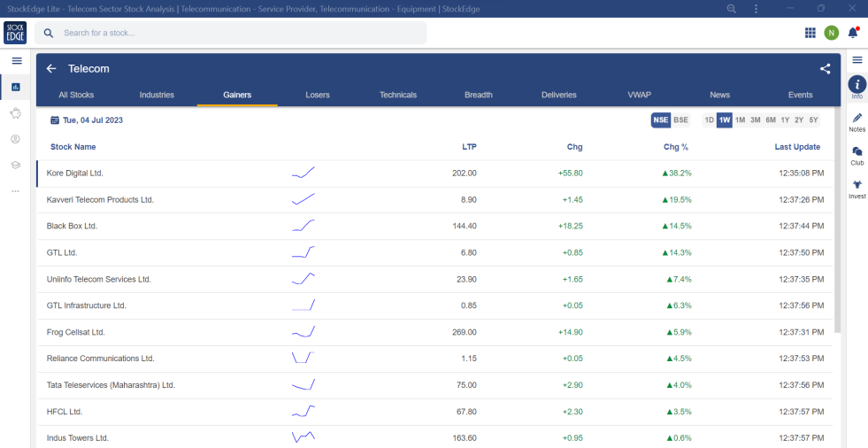Click the back arrow next to Telecom
Screen dimensions: 868x448
tap(51, 69)
